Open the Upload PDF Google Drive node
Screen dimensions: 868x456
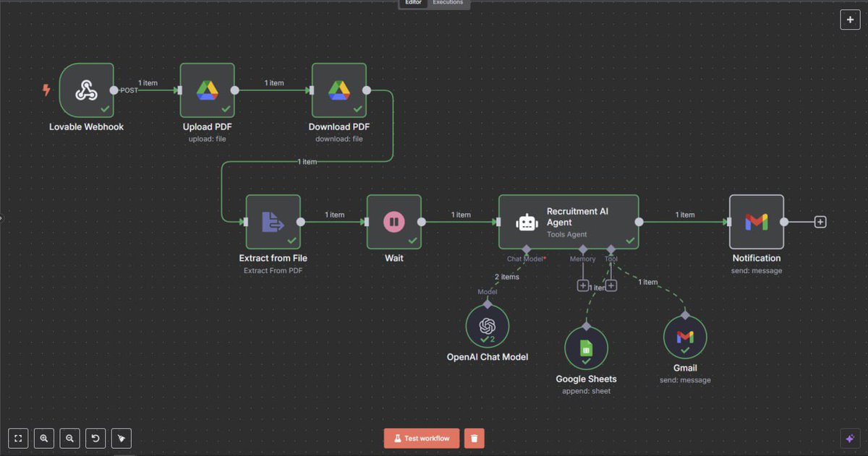[207, 90]
